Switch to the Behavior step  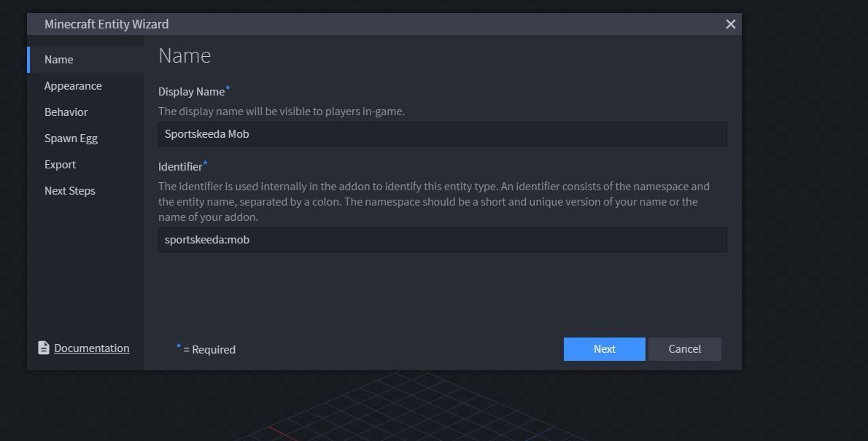(x=66, y=112)
